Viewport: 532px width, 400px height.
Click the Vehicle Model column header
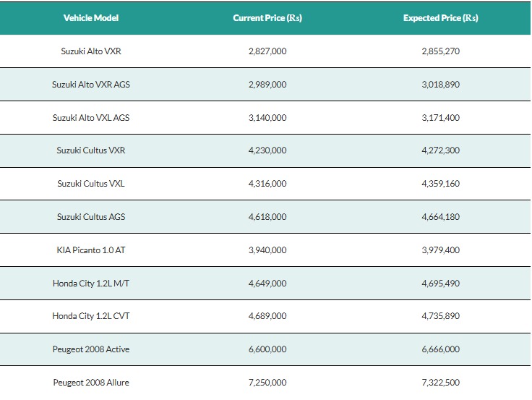(x=91, y=18)
